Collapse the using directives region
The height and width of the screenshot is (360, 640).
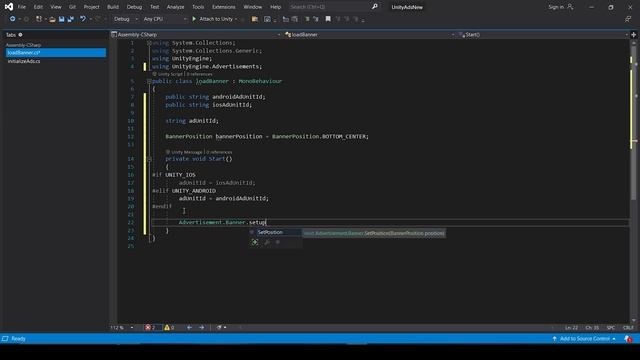coord(149,43)
